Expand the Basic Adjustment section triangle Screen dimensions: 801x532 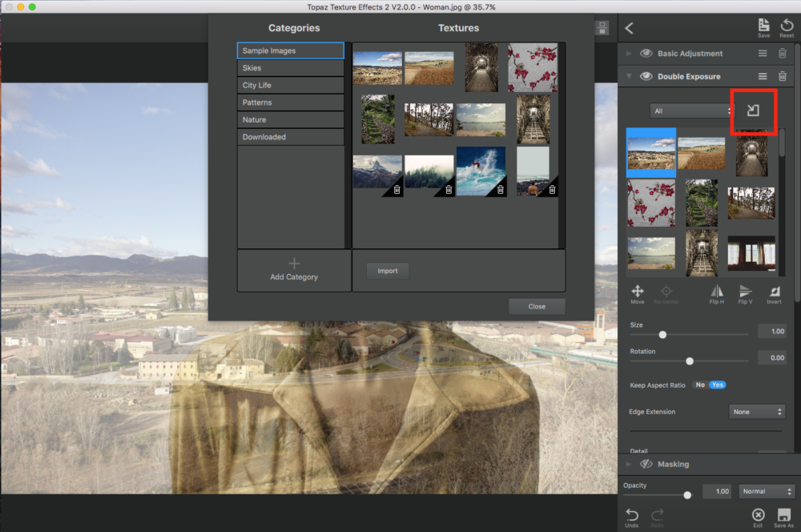pos(629,53)
